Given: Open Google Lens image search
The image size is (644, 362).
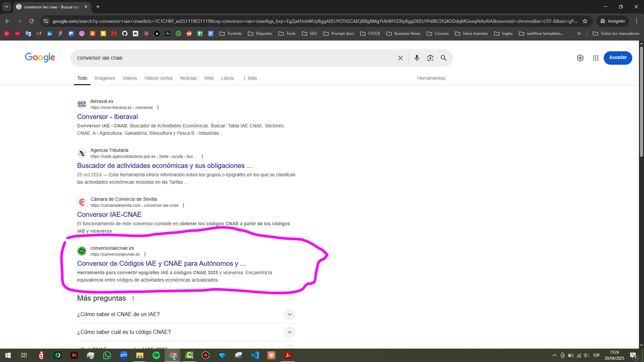Looking at the screenshot, I should [x=430, y=58].
